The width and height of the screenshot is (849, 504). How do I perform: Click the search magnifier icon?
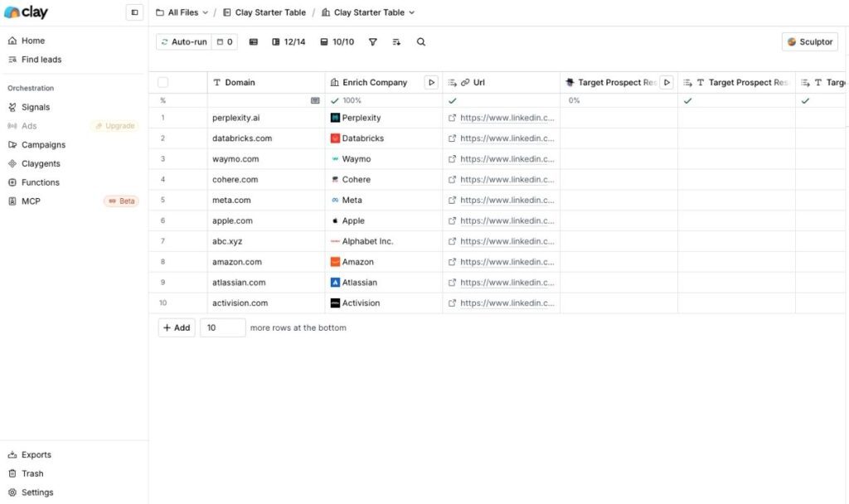pyautogui.click(x=420, y=41)
